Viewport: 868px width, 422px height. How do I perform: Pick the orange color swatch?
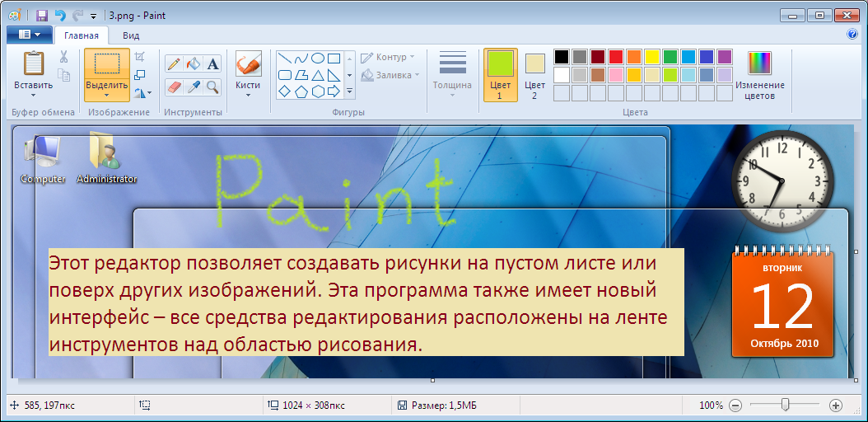tap(634, 57)
